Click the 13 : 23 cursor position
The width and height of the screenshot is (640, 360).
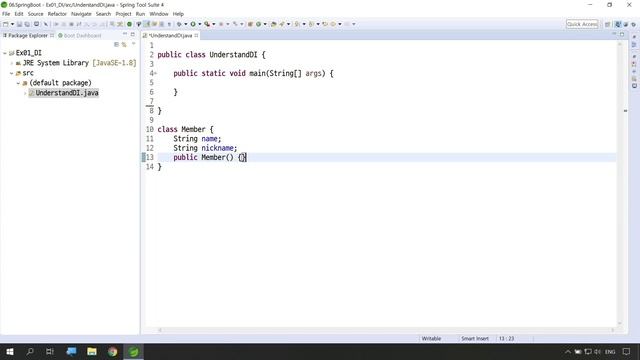tap(506, 338)
